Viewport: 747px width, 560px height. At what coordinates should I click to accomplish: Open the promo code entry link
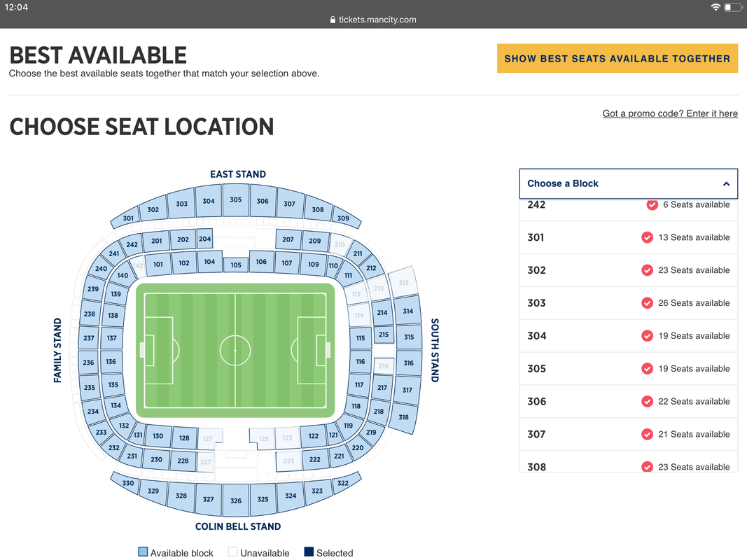[x=670, y=113]
